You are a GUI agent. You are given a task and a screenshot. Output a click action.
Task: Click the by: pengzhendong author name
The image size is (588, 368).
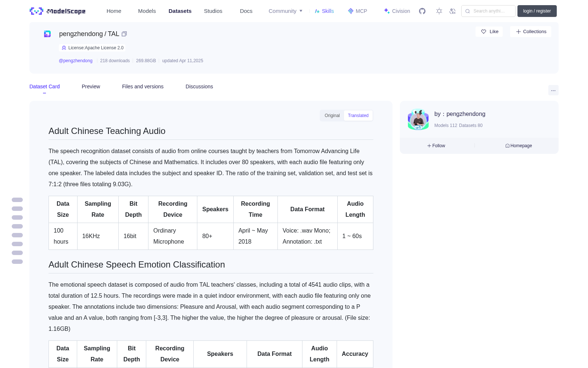460,114
